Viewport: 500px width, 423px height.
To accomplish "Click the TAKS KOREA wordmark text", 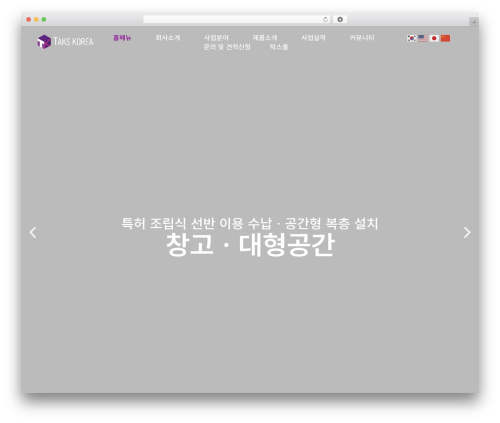I will click(73, 42).
